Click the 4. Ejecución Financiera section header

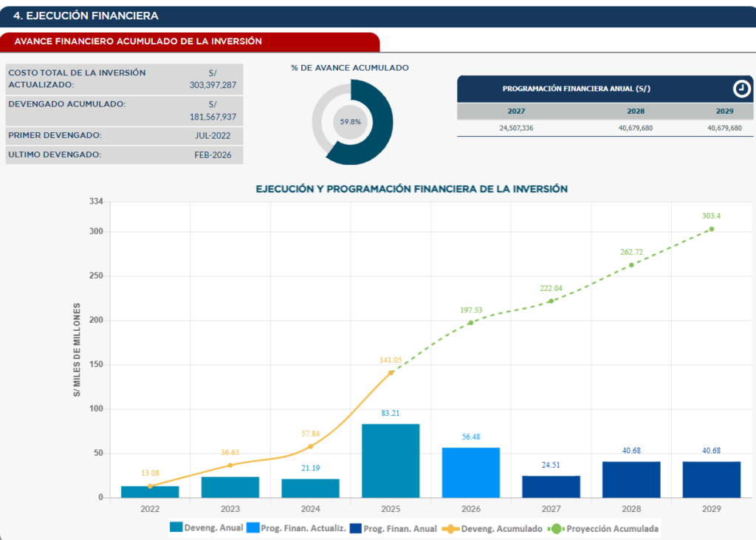click(x=86, y=16)
